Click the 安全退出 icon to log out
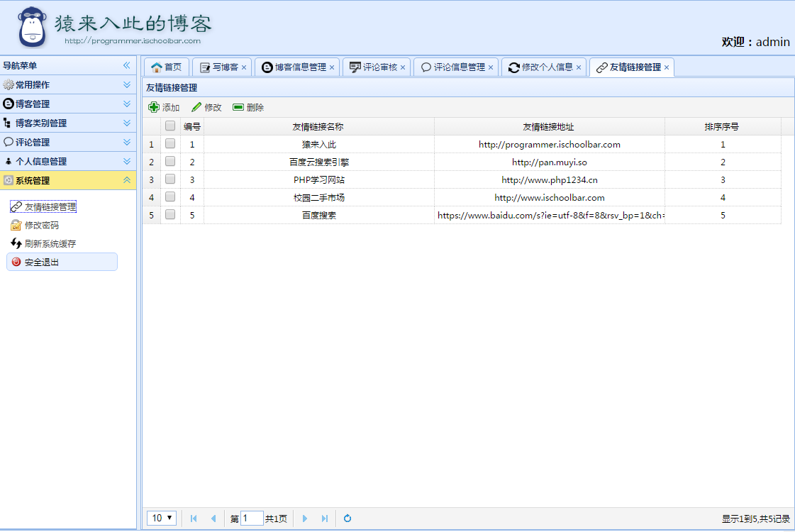This screenshot has height=532, width=795. (x=17, y=262)
